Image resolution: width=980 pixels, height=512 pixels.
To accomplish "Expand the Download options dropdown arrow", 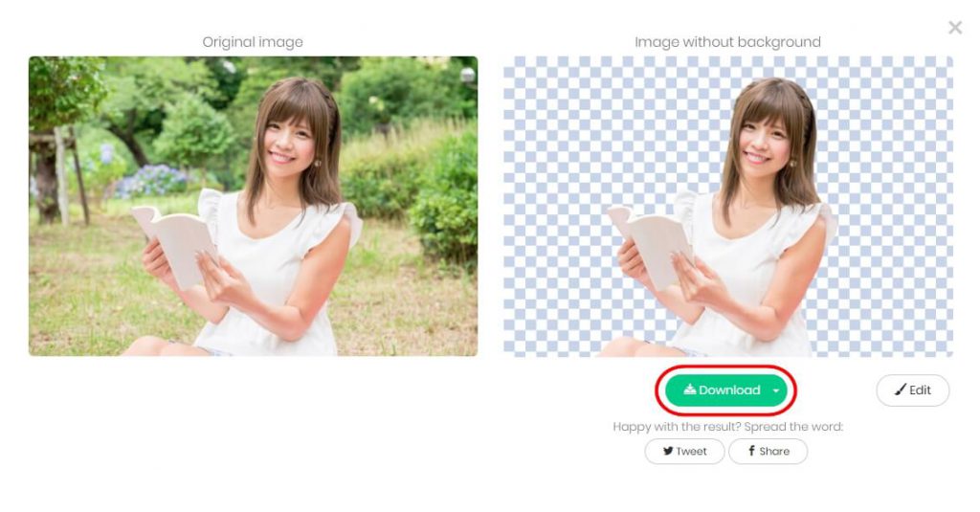I will pyautogui.click(x=775, y=390).
